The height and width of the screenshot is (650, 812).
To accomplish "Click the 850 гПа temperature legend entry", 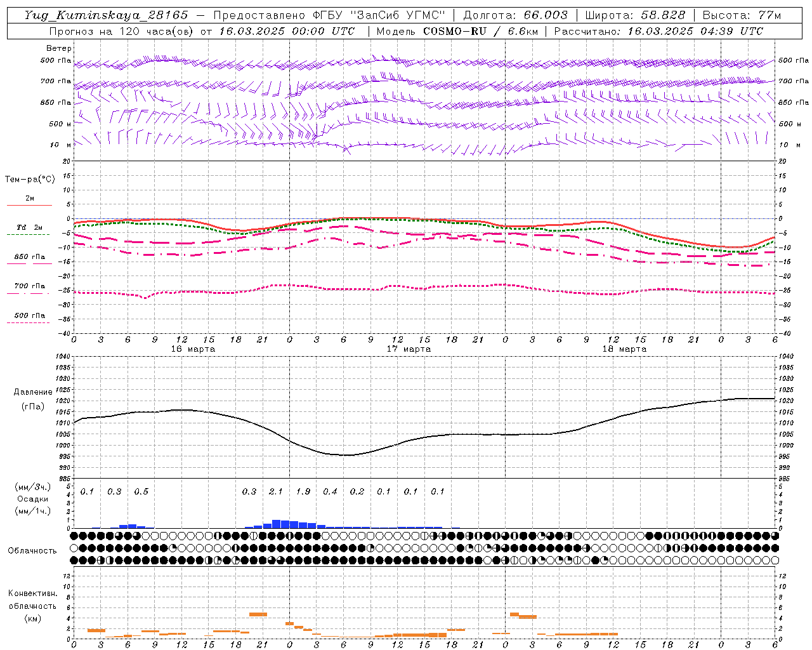I will coord(30,257).
